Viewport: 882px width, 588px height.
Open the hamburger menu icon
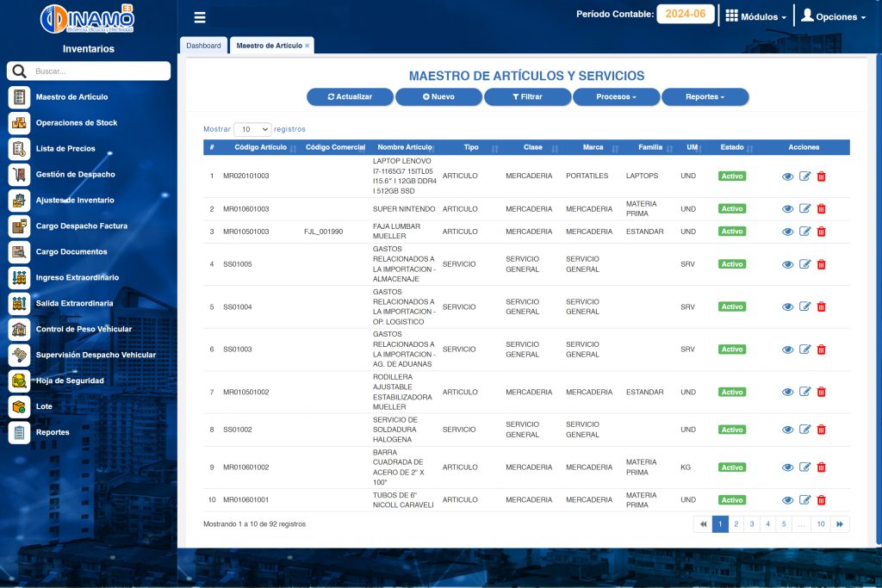pyautogui.click(x=200, y=17)
